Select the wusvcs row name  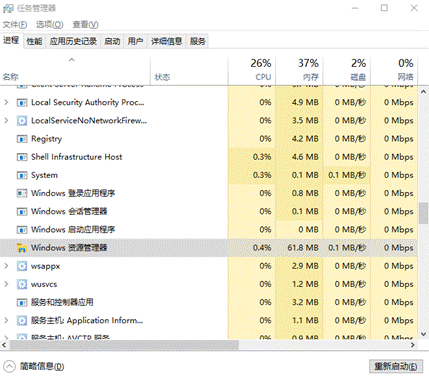tap(44, 284)
